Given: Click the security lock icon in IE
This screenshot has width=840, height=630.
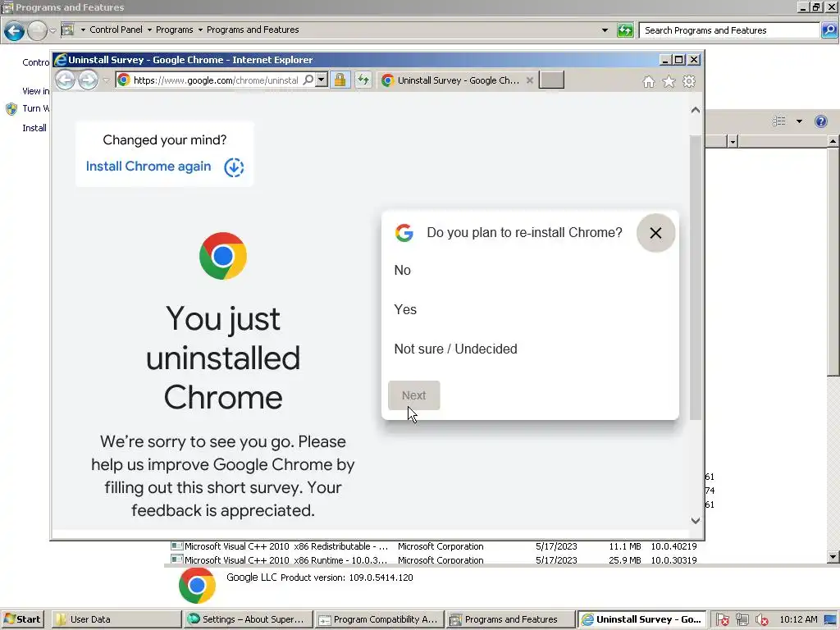Looking at the screenshot, I should point(340,80).
